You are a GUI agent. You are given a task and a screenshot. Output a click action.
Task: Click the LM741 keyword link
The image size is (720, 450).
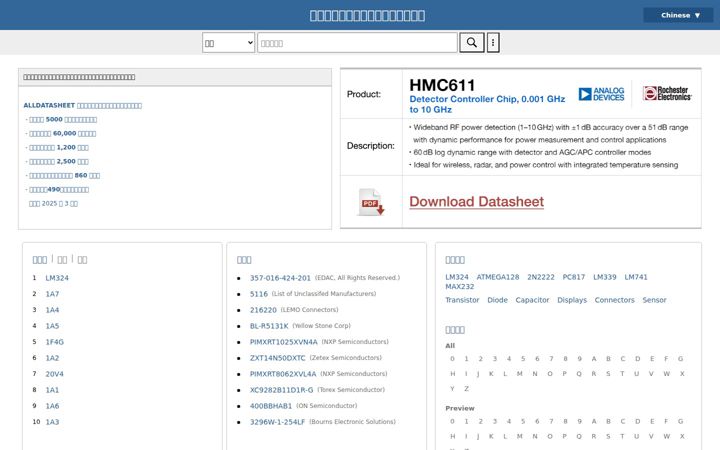coord(636,277)
